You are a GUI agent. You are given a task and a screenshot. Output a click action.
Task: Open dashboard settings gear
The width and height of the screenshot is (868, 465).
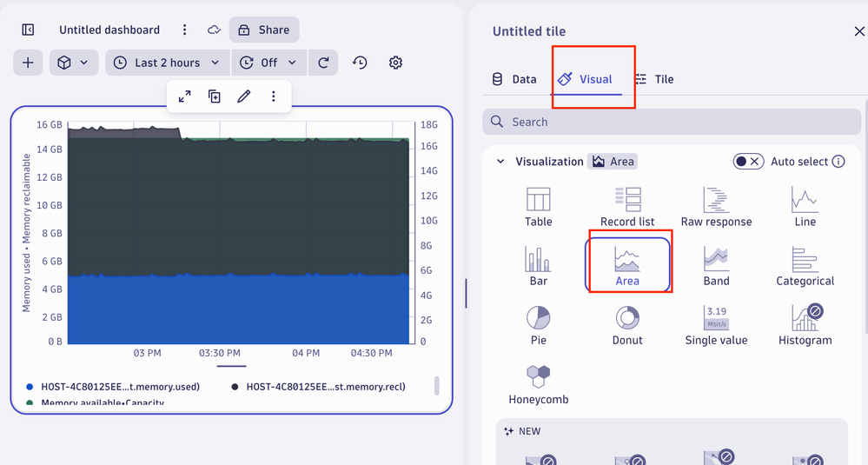(395, 63)
